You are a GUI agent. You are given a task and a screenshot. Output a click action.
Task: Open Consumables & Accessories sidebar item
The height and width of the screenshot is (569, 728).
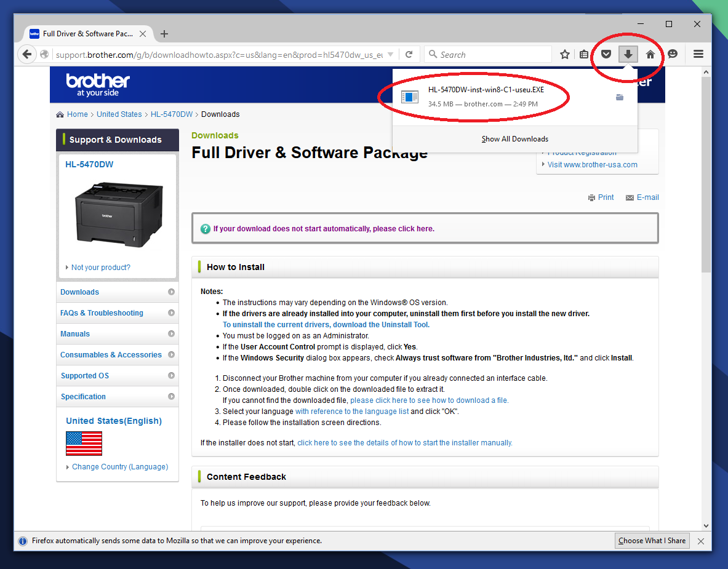(x=118, y=354)
